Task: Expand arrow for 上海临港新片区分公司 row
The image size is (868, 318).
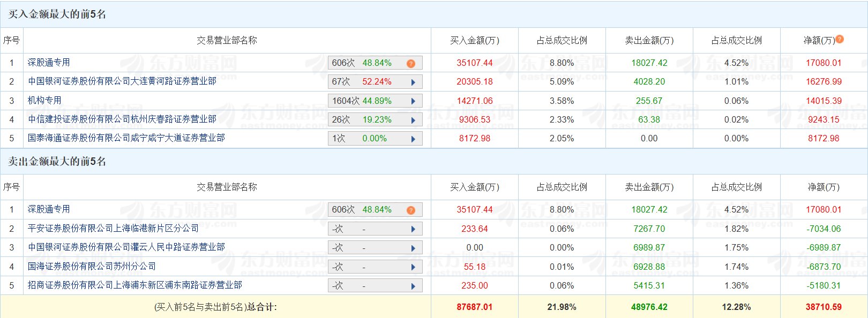Action: tap(413, 229)
